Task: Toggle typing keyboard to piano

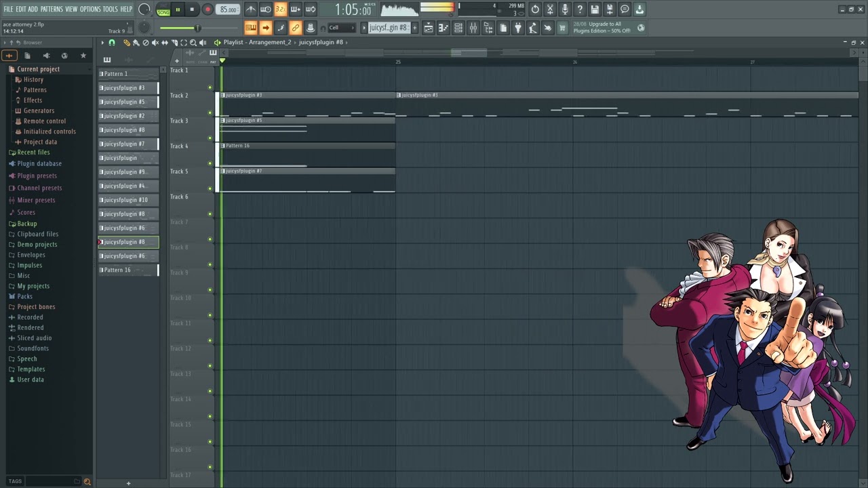Action: [251, 28]
